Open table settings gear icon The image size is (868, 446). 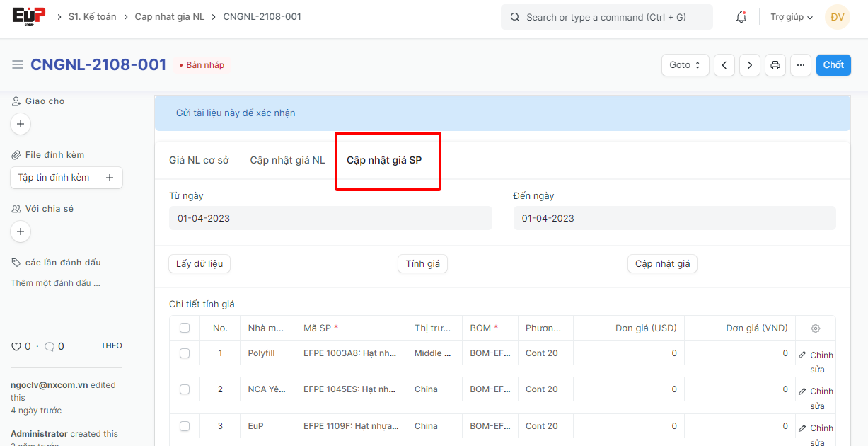(816, 328)
